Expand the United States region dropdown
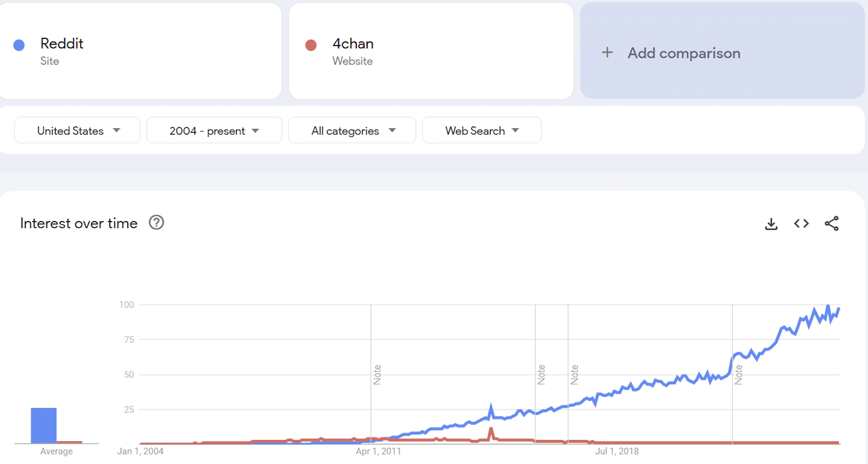Viewport: 868px width, 464px height. [77, 130]
